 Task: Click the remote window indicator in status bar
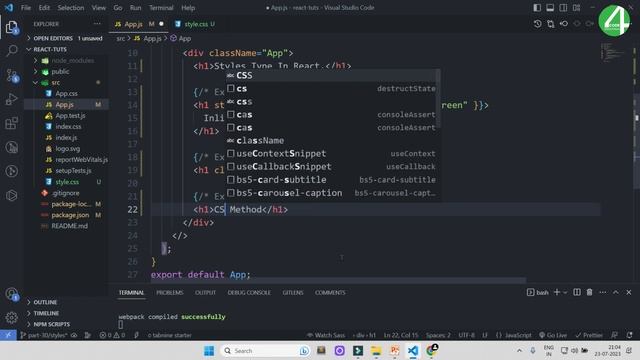(8, 335)
